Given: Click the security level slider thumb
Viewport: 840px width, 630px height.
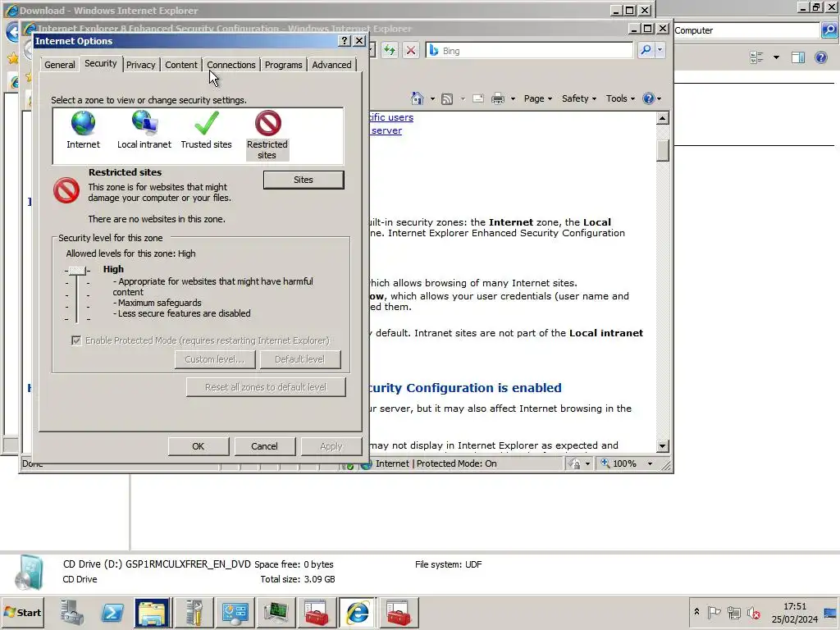Looking at the screenshot, I should [77, 271].
